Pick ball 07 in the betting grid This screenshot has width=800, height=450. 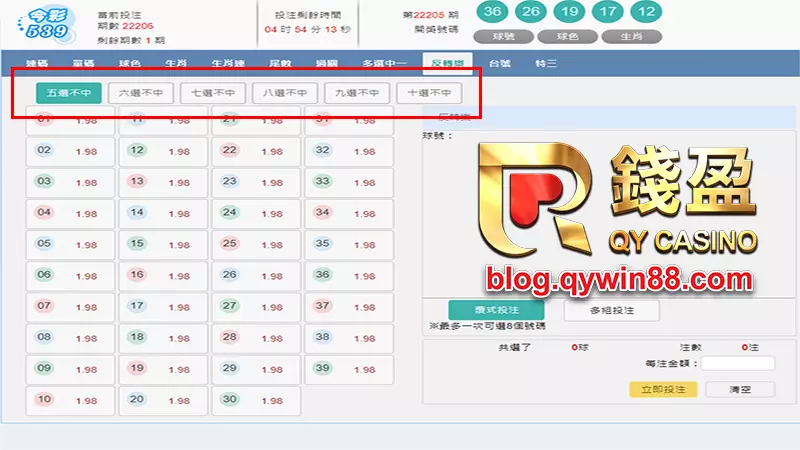click(x=44, y=306)
